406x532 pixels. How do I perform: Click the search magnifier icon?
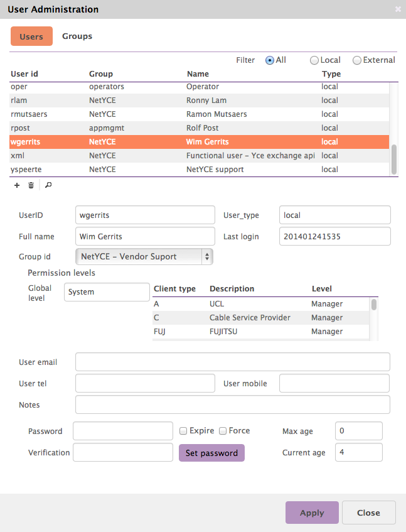click(48, 185)
